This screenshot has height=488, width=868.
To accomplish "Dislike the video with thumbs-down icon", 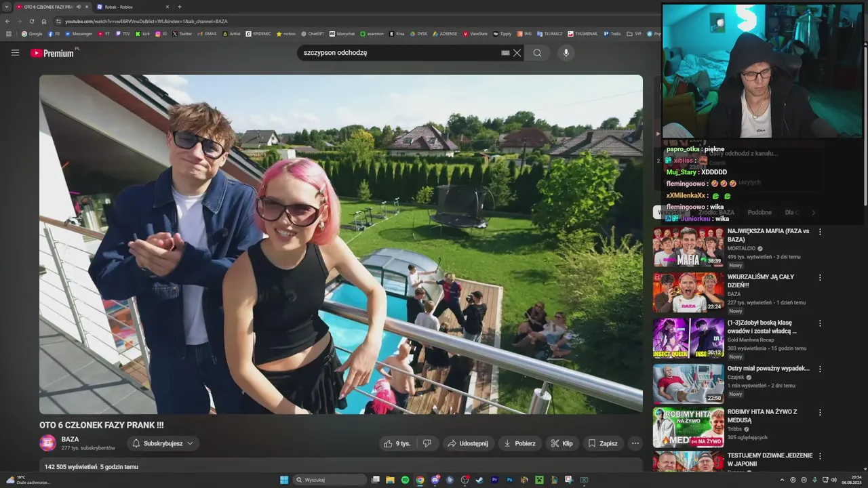I will [427, 443].
